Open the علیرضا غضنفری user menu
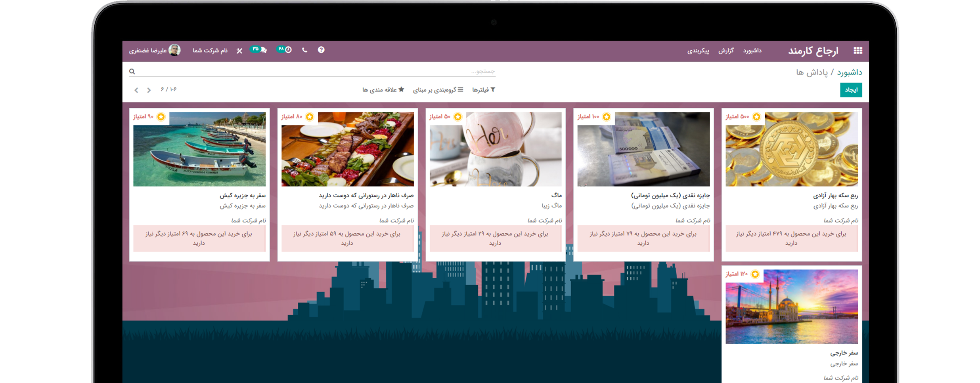Image resolution: width=980 pixels, height=383 pixels. (x=155, y=50)
